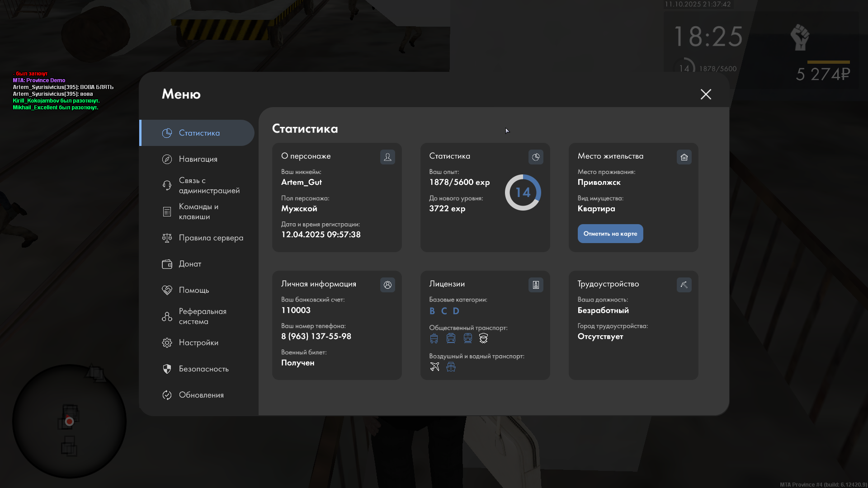Click the house icon in Место жительства card
This screenshot has height=488, width=868.
684,157
